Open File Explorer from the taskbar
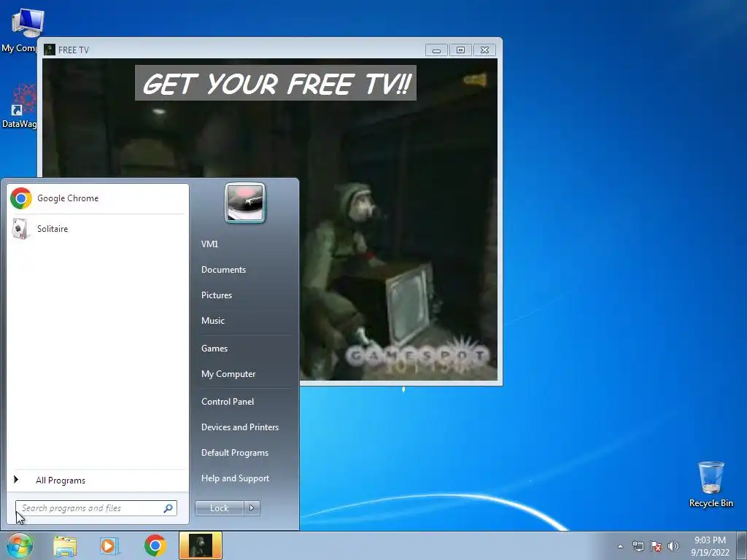This screenshot has height=560, width=747. (65, 546)
